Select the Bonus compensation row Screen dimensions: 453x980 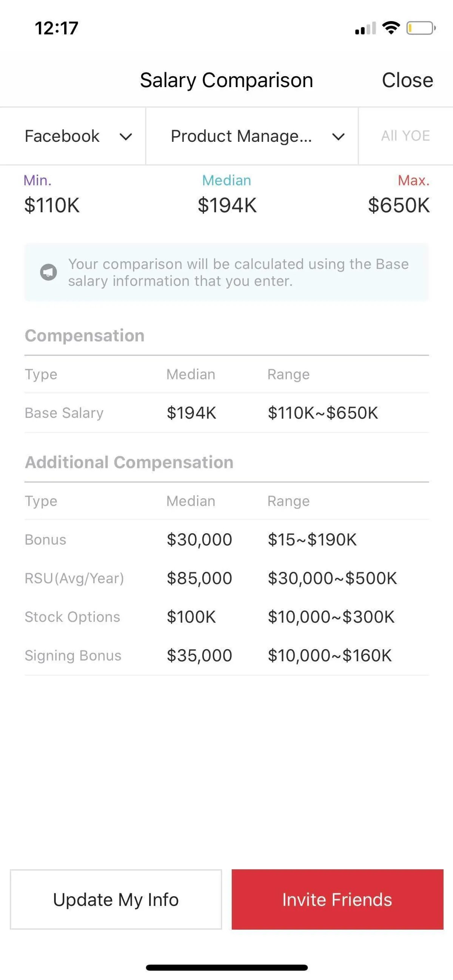pyautogui.click(x=226, y=539)
